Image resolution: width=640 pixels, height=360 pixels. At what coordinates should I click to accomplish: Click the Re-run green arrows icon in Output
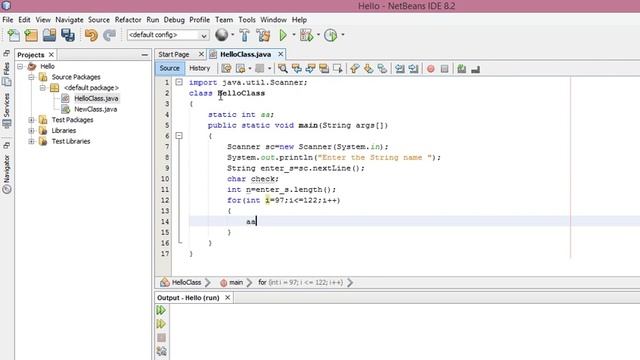(161, 310)
